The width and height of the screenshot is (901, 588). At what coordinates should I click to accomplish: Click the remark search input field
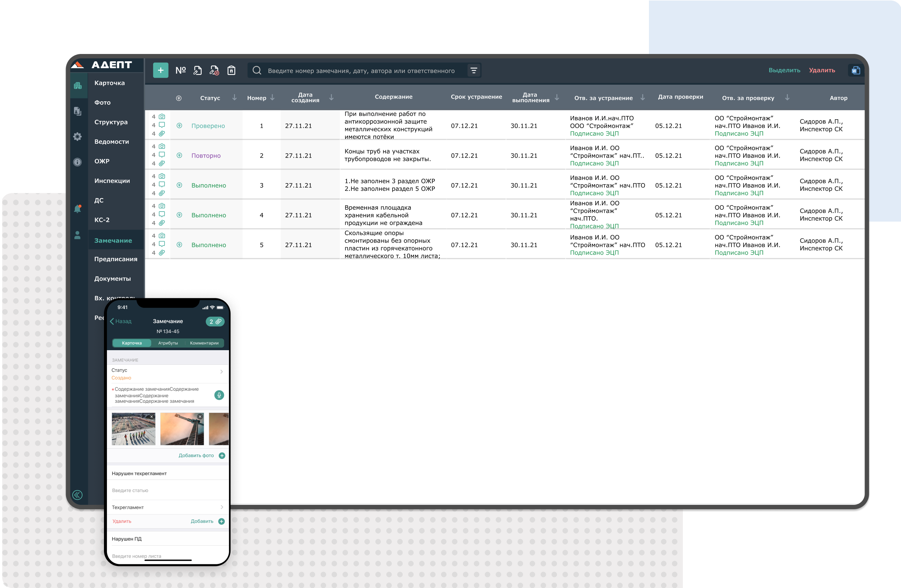pyautogui.click(x=361, y=71)
